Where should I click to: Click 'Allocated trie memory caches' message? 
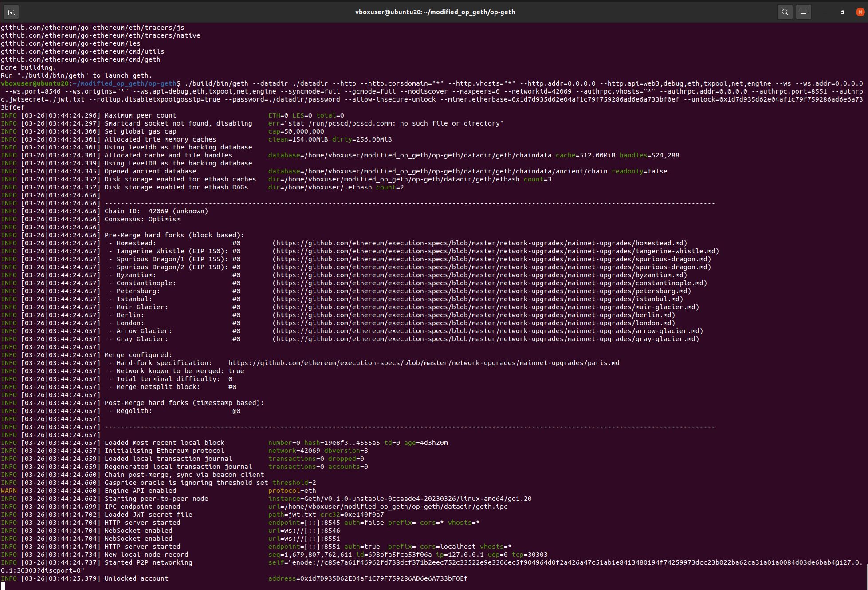(x=160, y=139)
